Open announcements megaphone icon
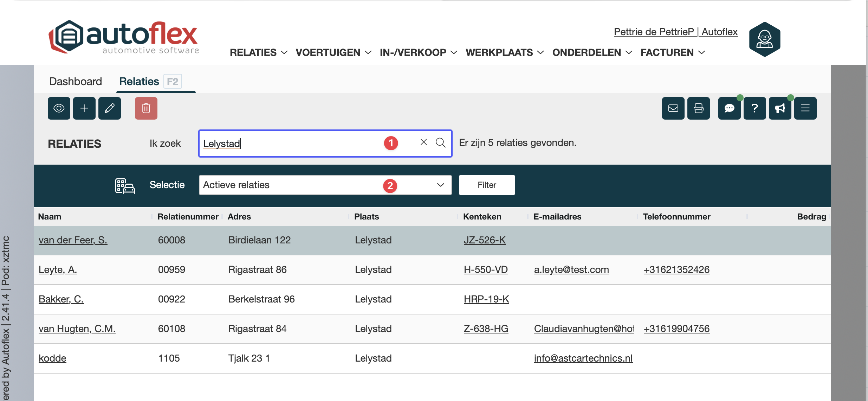The height and width of the screenshot is (401, 868). pos(780,108)
